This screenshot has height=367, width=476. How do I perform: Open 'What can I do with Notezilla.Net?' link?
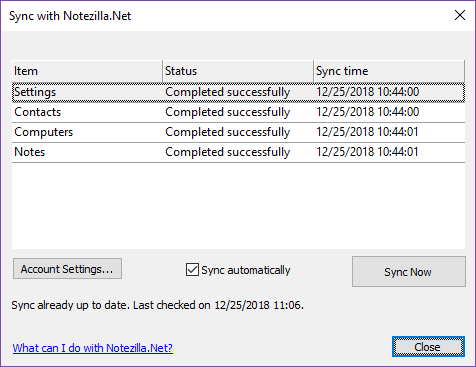coord(93,348)
